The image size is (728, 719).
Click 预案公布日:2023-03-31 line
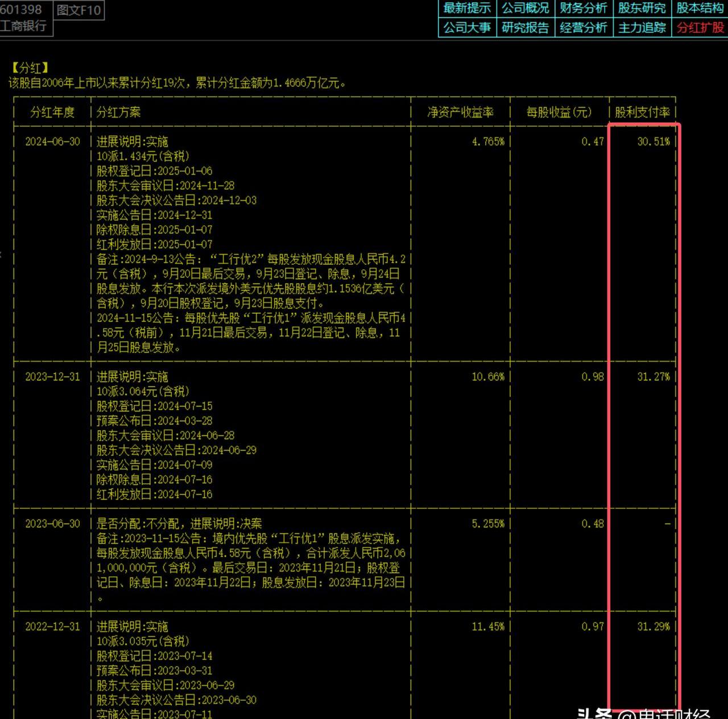pos(154,671)
